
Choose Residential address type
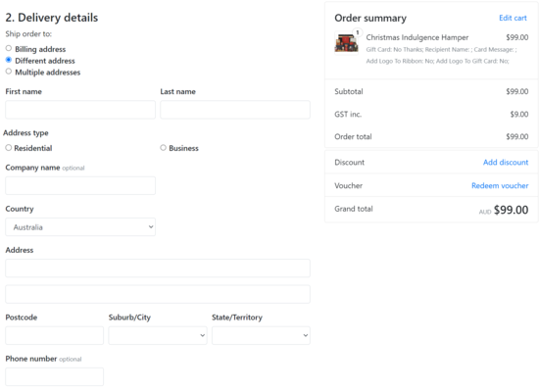9,148
